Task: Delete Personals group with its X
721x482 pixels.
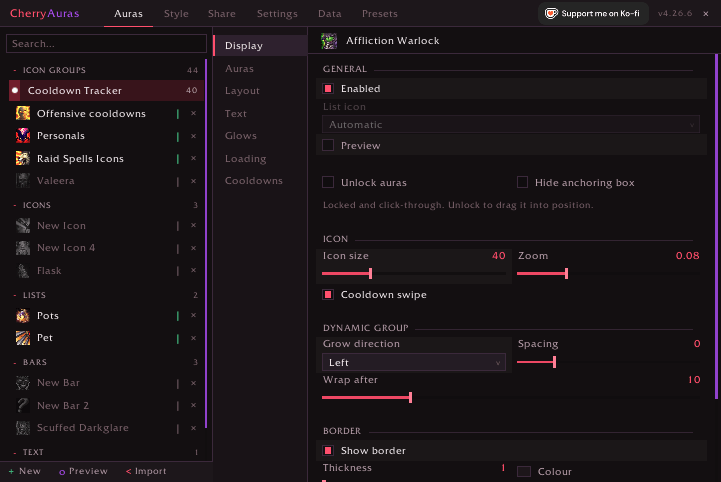Action: [x=194, y=136]
